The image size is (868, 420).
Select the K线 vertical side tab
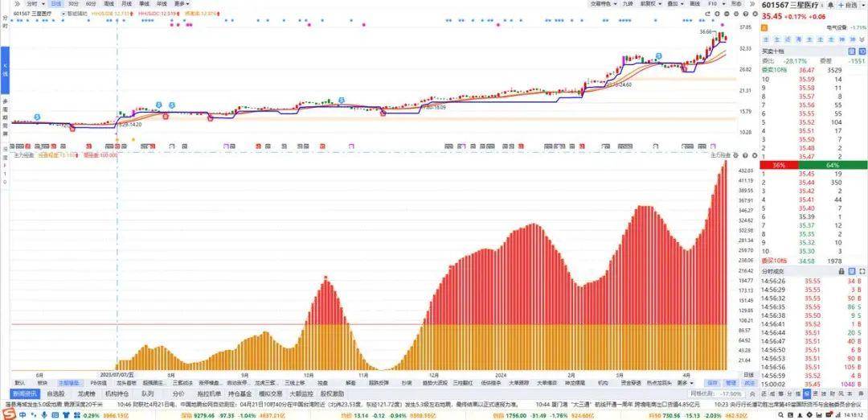[x=5, y=70]
